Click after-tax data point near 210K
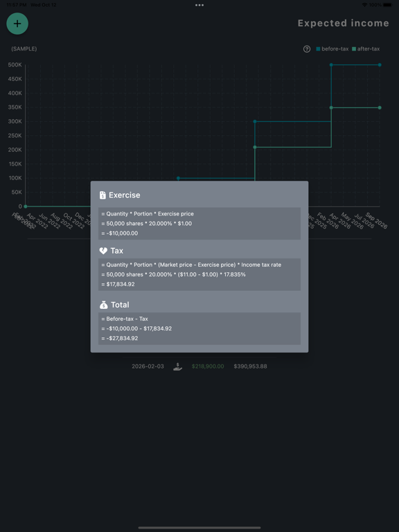 coord(255,147)
